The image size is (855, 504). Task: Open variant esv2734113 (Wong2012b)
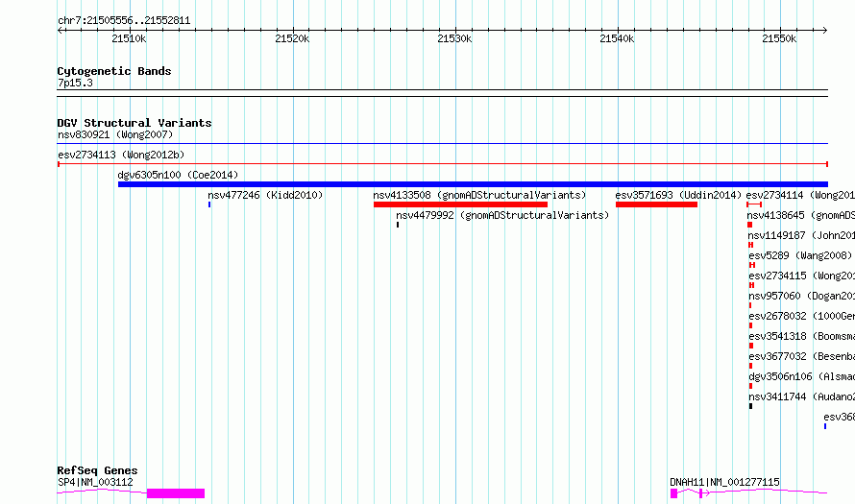pyautogui.click(x=121, y=155)
